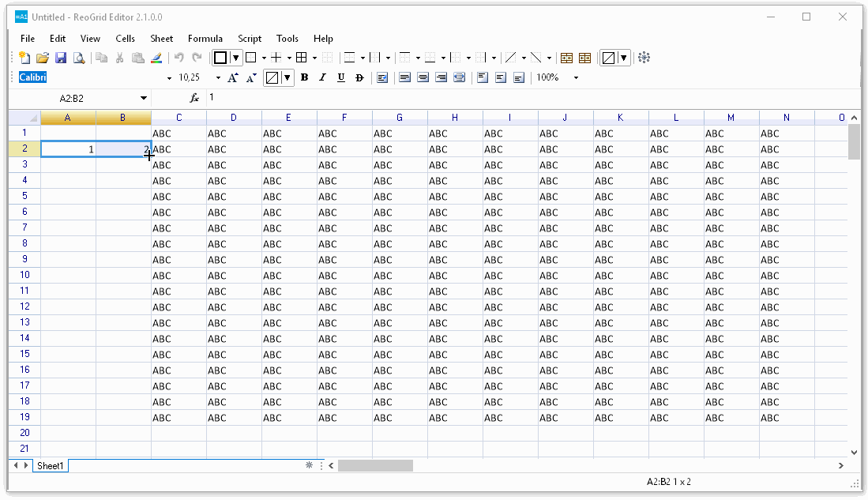Open the cell address box dropdown
The image size is (868, 500).
[x=144, y=98]
